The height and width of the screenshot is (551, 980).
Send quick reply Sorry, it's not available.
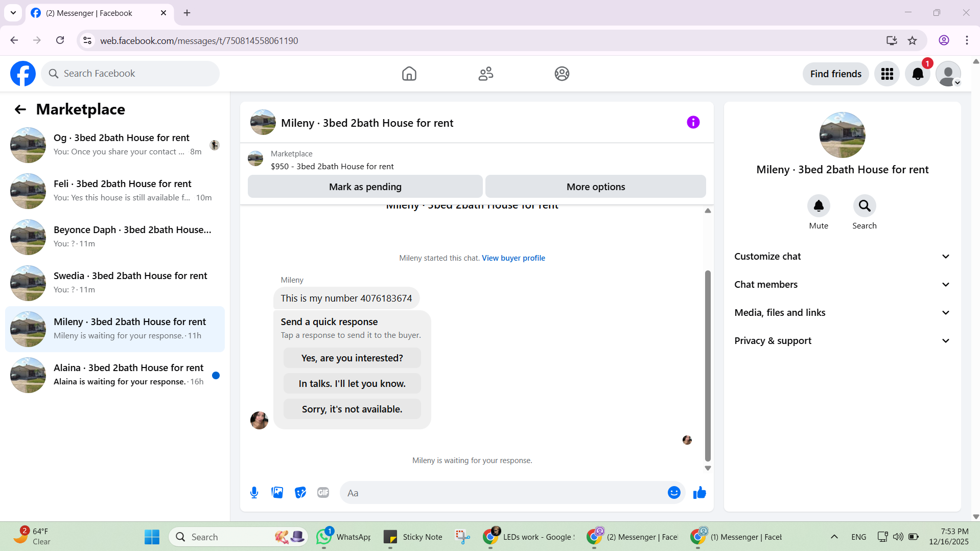(352, 409)
